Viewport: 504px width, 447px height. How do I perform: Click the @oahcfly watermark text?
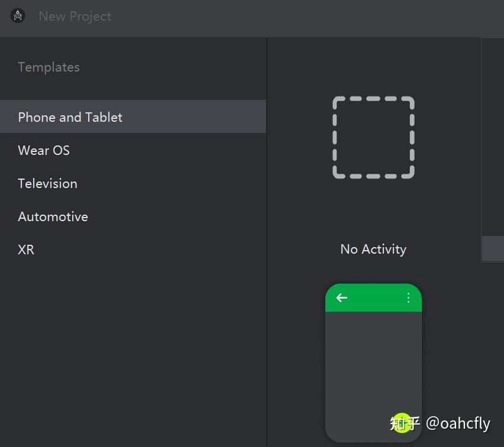coord(458,423)
